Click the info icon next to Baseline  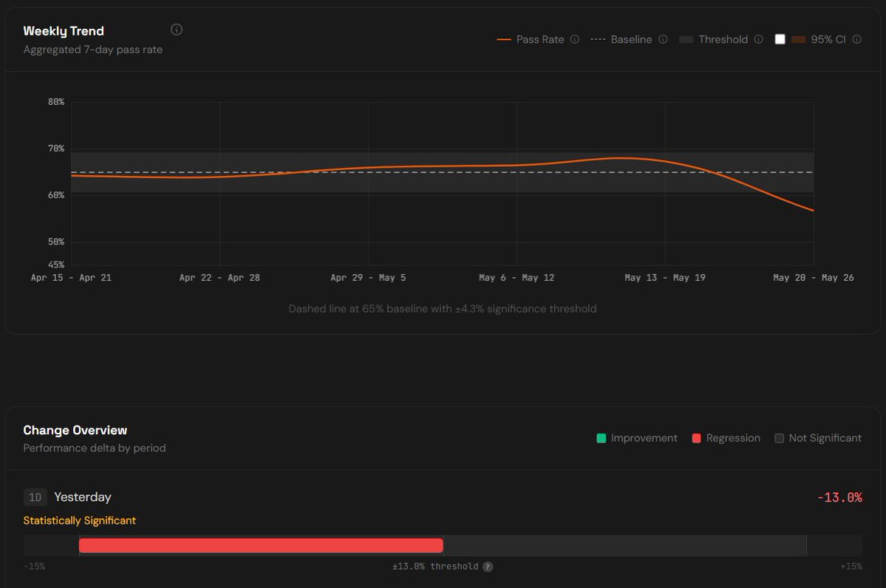point(664,39)
